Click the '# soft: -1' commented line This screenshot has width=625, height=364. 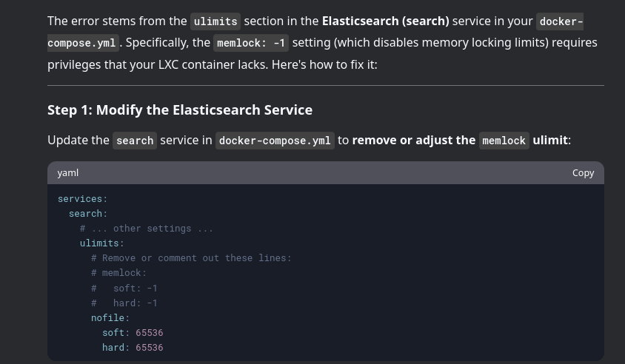(x=124, y=288)
